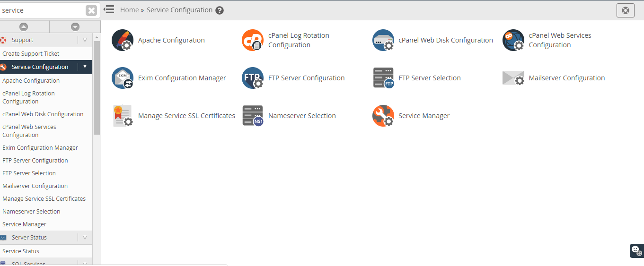Launch the Service Manager wrench icon
This screenshot has width=644, height=266.
[383, 116]
